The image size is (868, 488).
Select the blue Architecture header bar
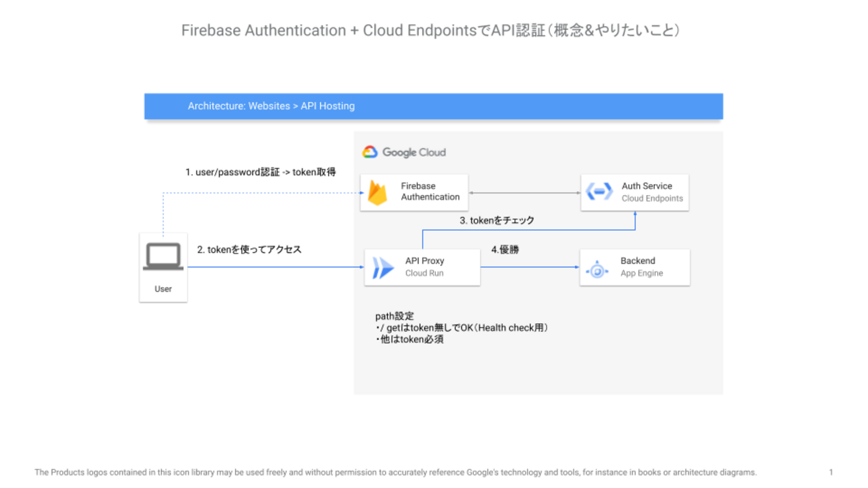tap(433, 106)
